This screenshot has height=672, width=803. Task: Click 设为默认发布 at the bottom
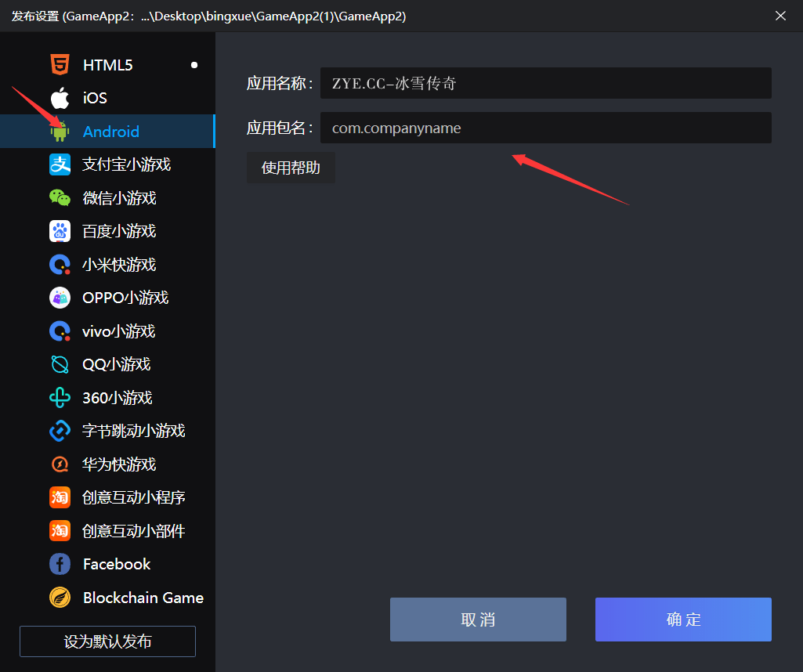click(107, 641)
